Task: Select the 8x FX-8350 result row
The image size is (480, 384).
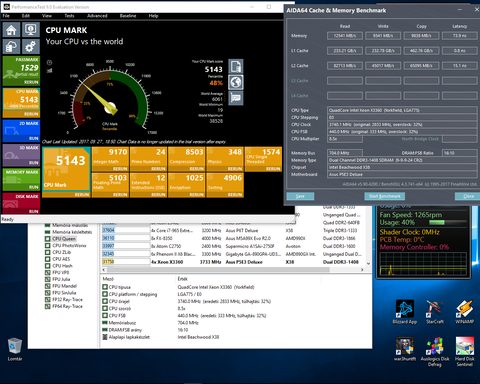Action: pyautogui.click(x=233, y=238)
